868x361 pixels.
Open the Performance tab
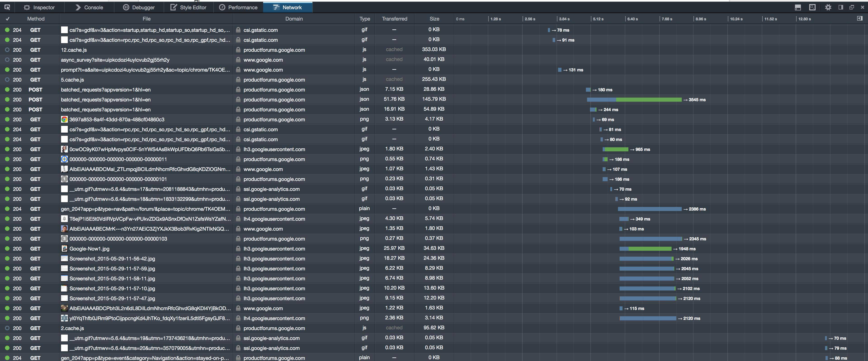pos(238,7)
